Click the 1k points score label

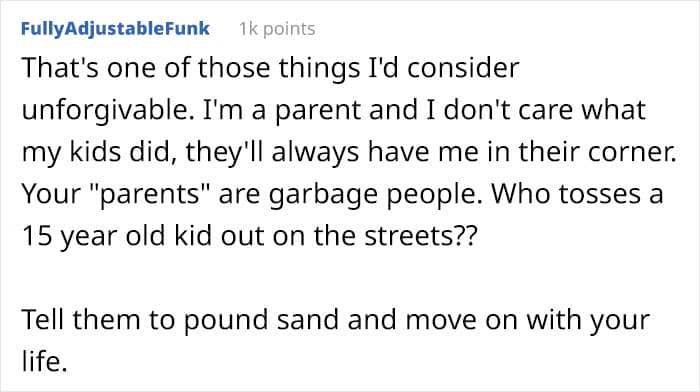[277, 29]
